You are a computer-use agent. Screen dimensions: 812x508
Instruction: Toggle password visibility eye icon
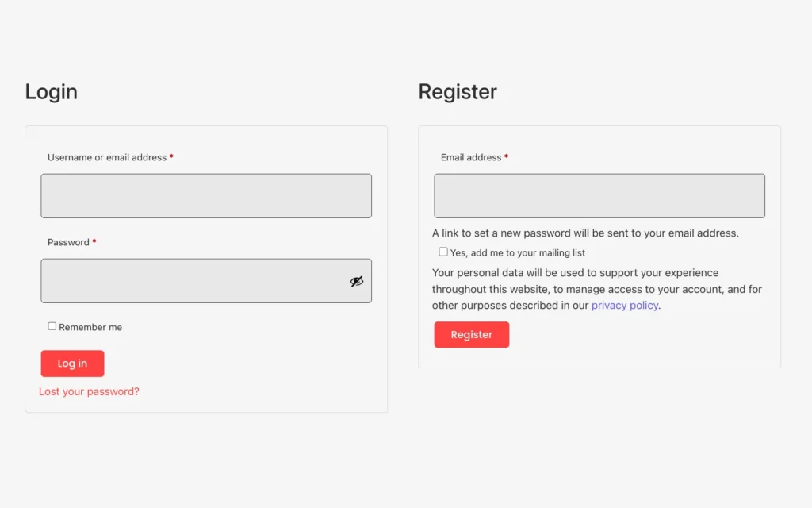pos(356,281)
